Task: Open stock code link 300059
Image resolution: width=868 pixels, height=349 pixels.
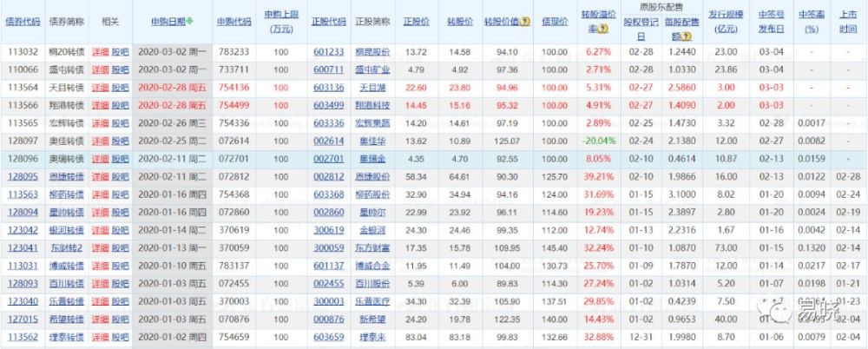Action: coord(329,247)
